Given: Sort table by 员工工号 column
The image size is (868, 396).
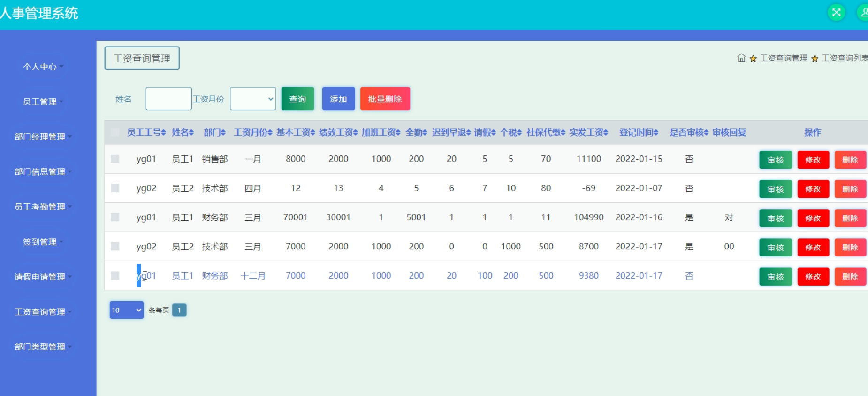Looking at the screenshot, I should point(146,132).
